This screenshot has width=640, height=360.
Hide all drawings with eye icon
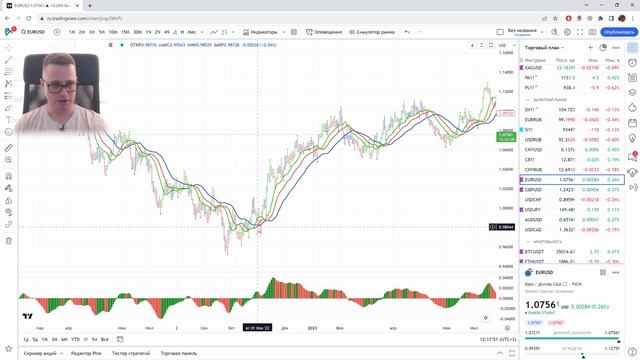pyautogui.click(x=8, y=212)
